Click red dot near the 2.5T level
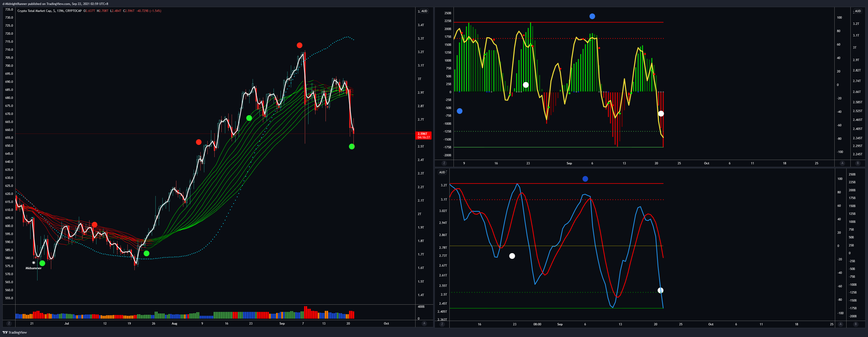Image resolution: width=868 pixels, height=337 pixels. pos(199,142)
